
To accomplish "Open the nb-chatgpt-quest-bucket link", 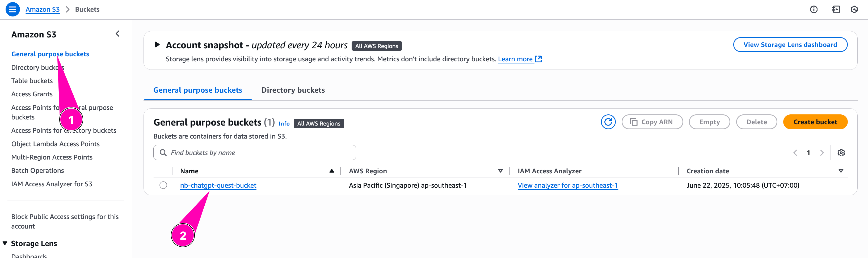I will (x=218, y=185).
